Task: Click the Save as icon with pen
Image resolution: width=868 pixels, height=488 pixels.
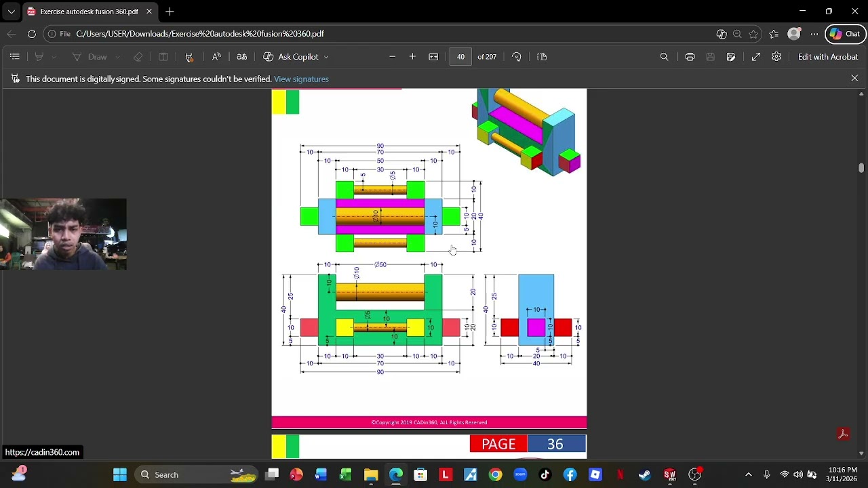Action: (731, 57)
